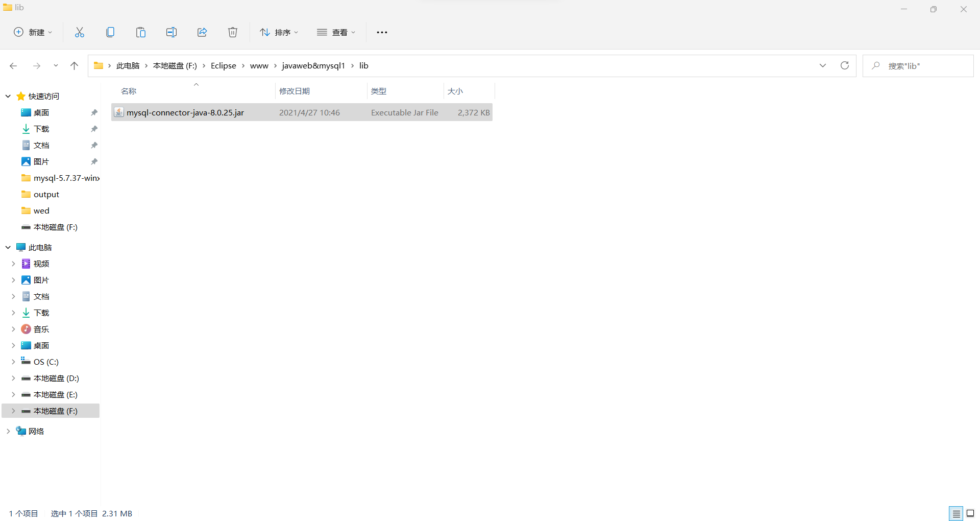Expand the 本地磁盘 (D:) node
980x521 pixels.
pos(13,378)
